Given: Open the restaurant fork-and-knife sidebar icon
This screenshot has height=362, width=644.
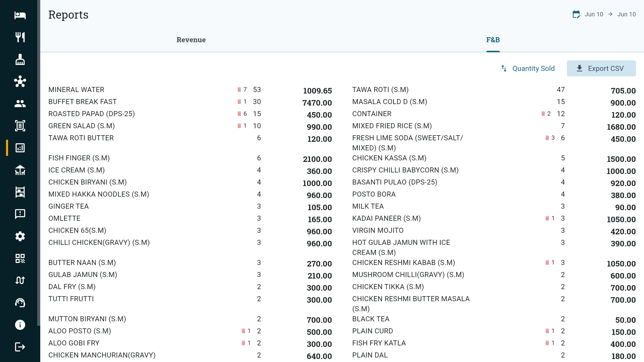Looking at the screenshot, I should [20, 37].
